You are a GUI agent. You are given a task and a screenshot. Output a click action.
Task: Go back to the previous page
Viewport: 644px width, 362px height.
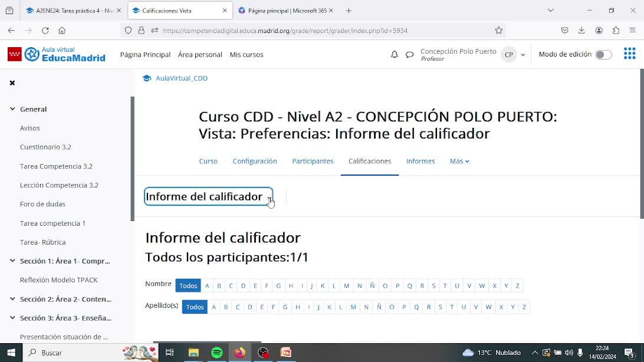click(x=12, y=31)
